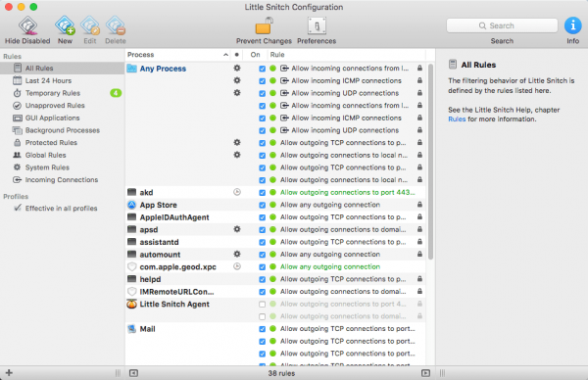Toggle the apsd rule checkbox
This screenshot has height=380, width=588.
(x=262, y=229)
